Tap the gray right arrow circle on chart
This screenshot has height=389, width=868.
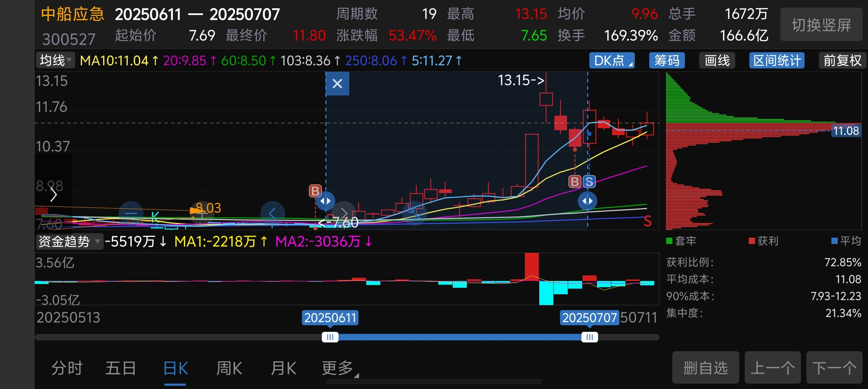point(344,213)
